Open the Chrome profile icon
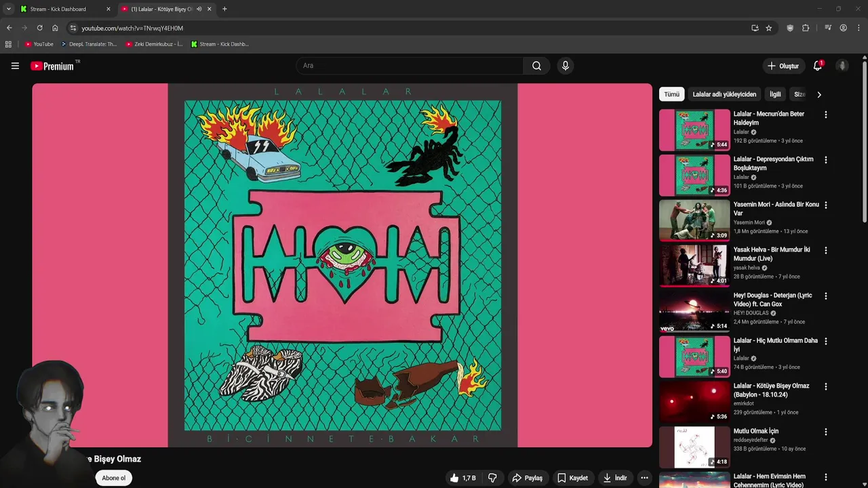This screenshot has width=868, height=488. (843, 28)
